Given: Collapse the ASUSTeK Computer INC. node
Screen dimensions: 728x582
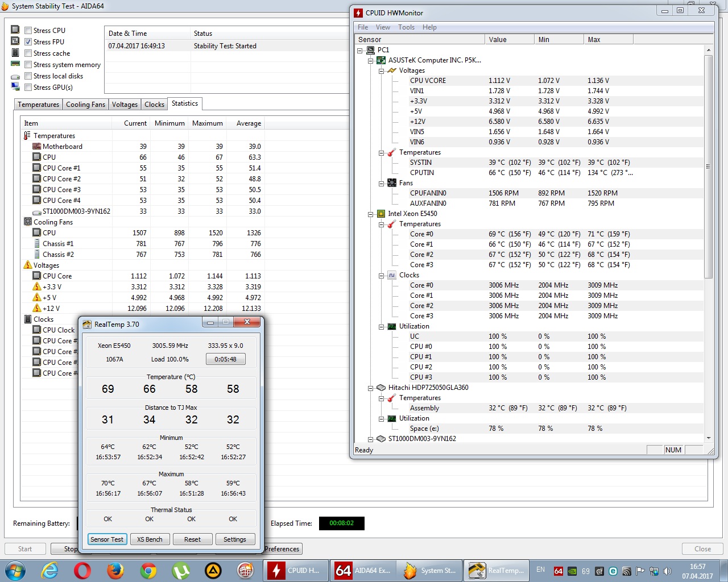Looking at the screenshot, I should click(x=371, y=60).
